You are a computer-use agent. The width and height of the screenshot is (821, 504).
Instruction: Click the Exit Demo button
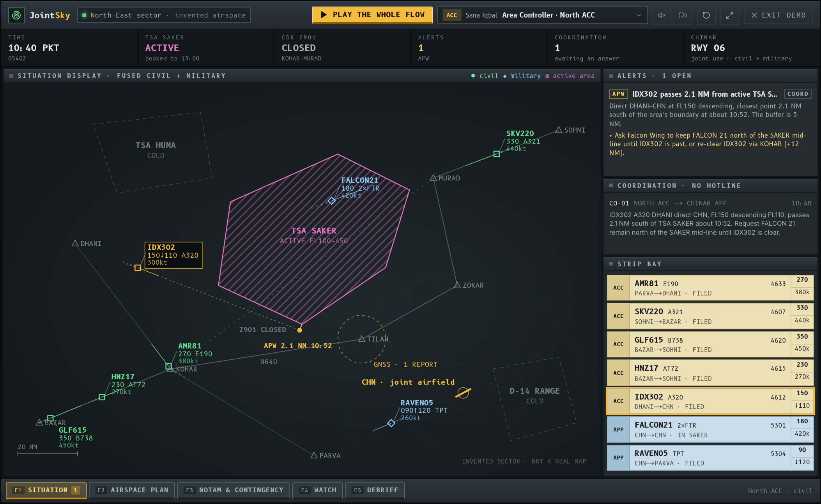(x=778, y=15)
